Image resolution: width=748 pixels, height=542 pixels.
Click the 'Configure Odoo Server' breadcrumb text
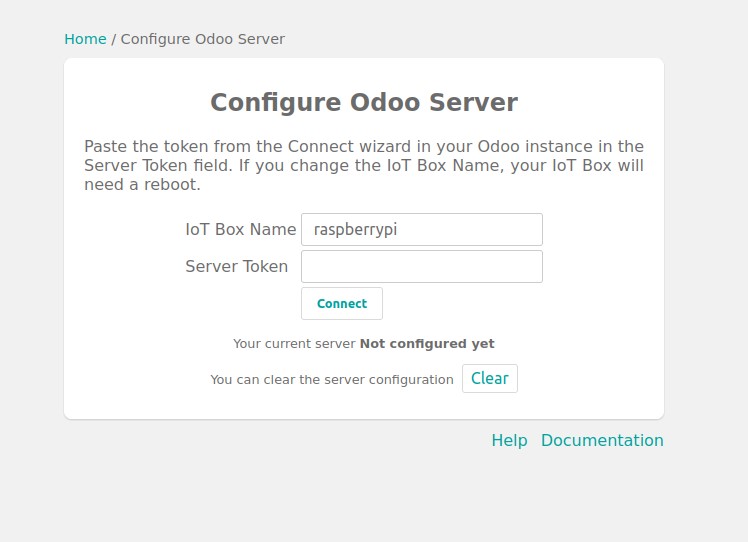[x=203, y=39]
